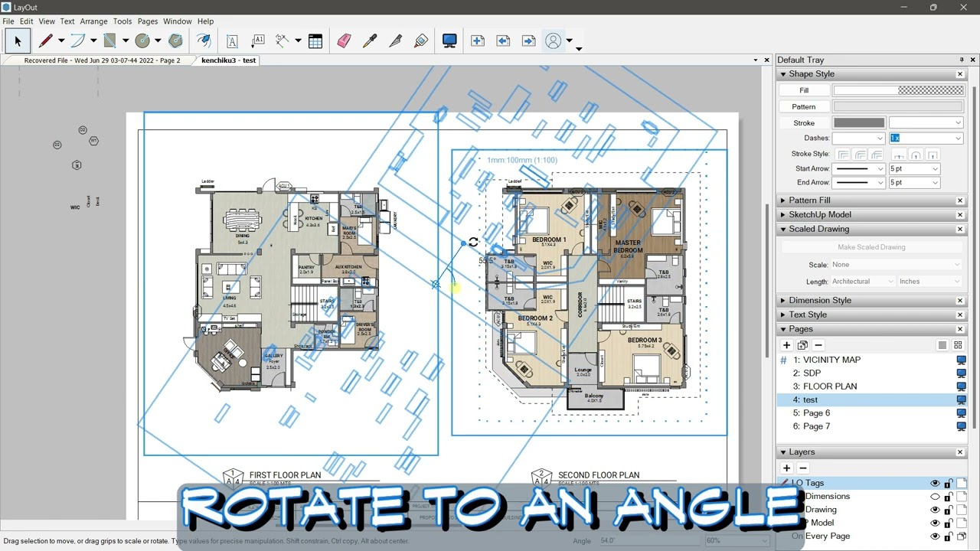Screen dimensions: 980x551
Task: Pick the Select arrow tool
Action: (18, 41)
